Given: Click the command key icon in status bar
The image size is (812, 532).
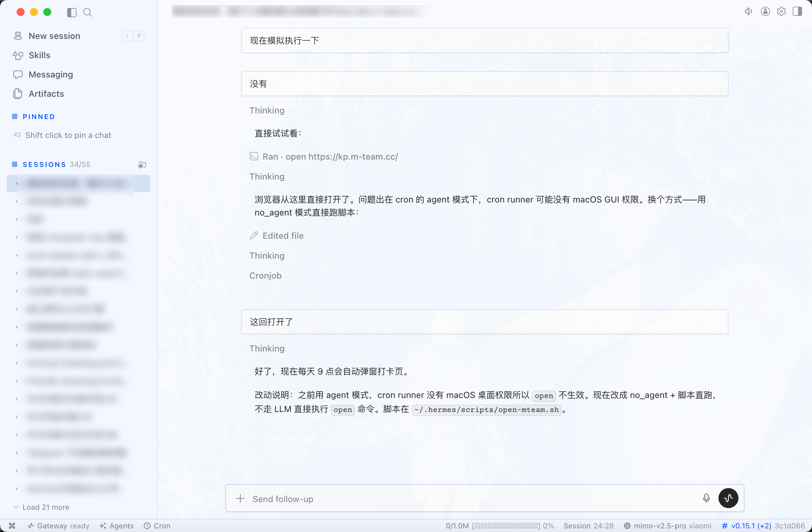Looking at the screenshot, I should point(12,526).
